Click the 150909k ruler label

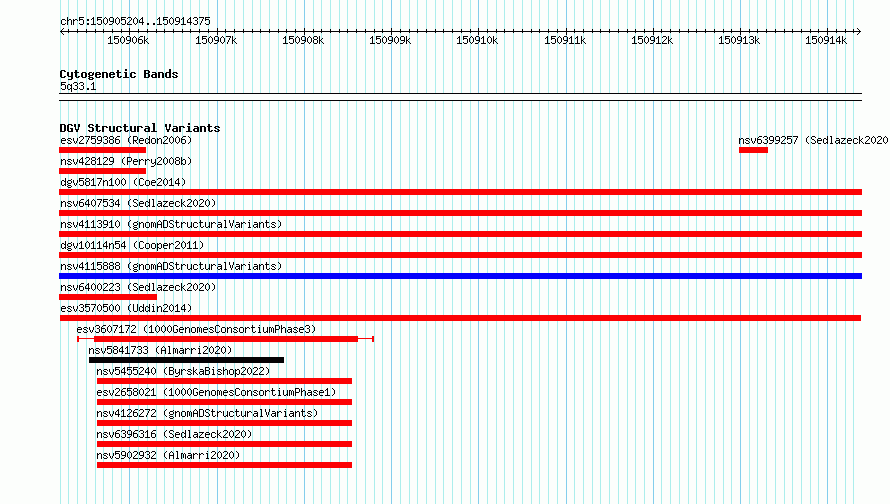pos(390,40)
